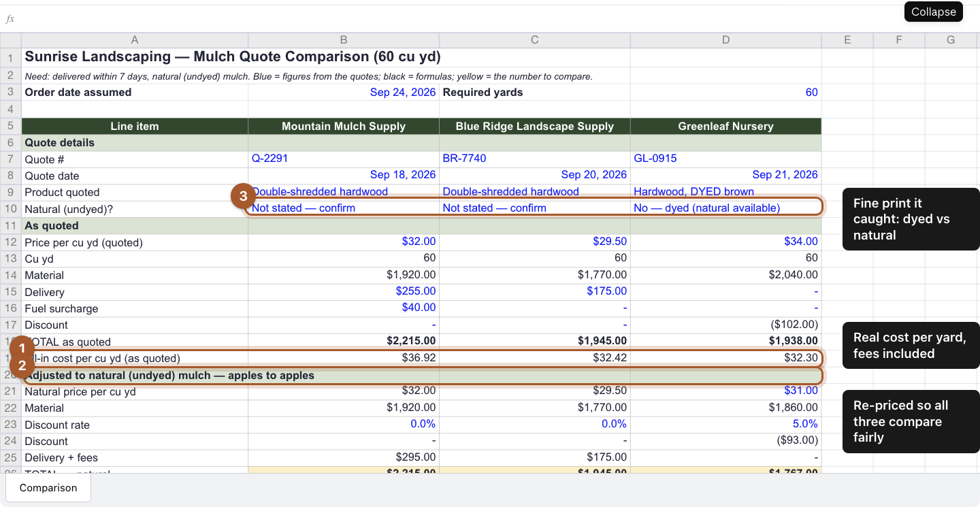Image resolution: width=980 pixels, height=507 pixels.
Task: Click quote number GL-0915
Action: coord(726,159)
